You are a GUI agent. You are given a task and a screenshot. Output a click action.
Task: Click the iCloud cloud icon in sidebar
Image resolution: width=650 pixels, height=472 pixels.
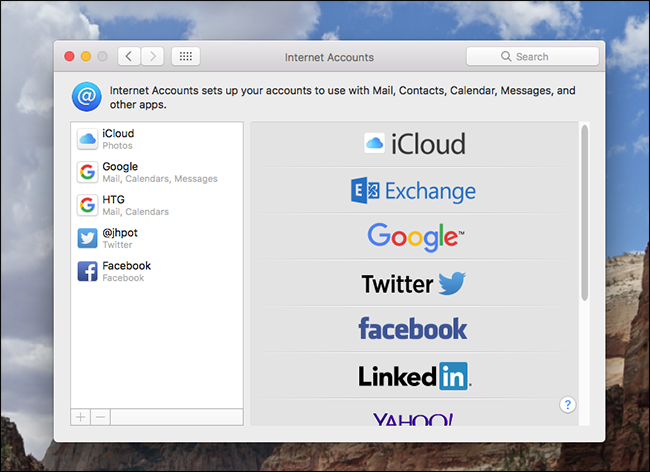click(x=87, y=139)
